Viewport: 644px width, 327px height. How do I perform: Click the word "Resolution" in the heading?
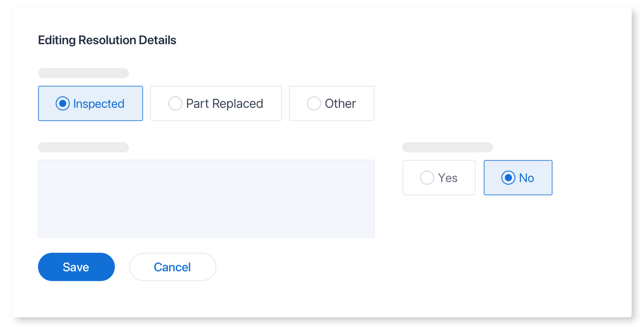coord(107,40)
